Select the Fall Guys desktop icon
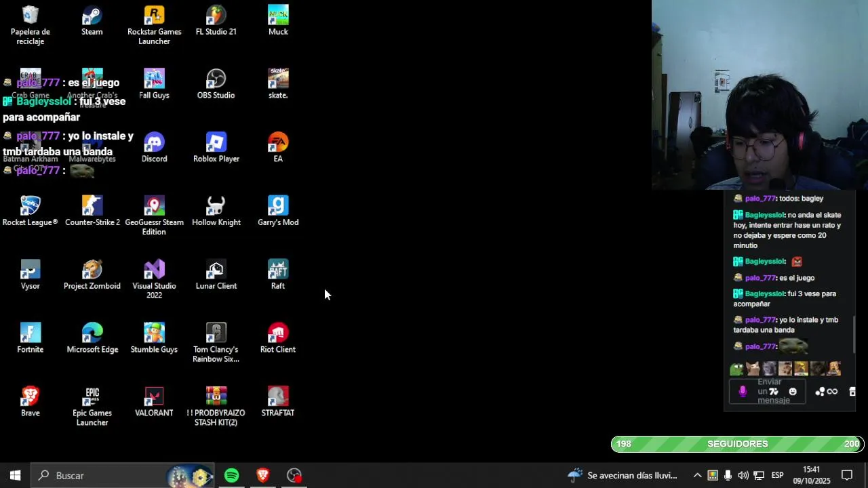The image size is (868, 488). (154, 84)
